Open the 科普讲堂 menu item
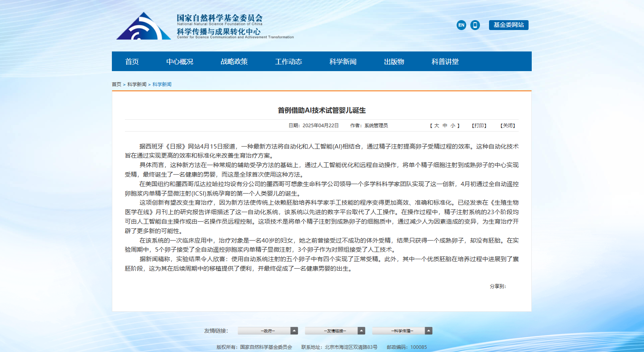The image size is (644, 352). (445, 62)
